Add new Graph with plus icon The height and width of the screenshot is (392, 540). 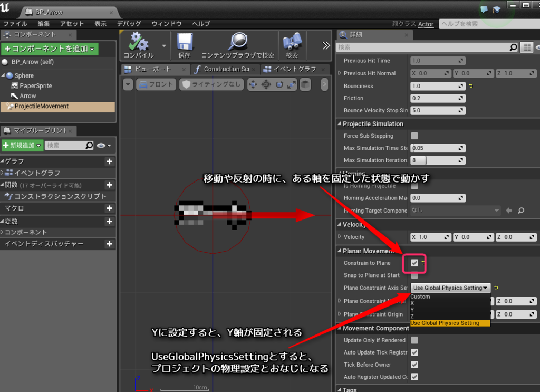(x=109, y=161)
